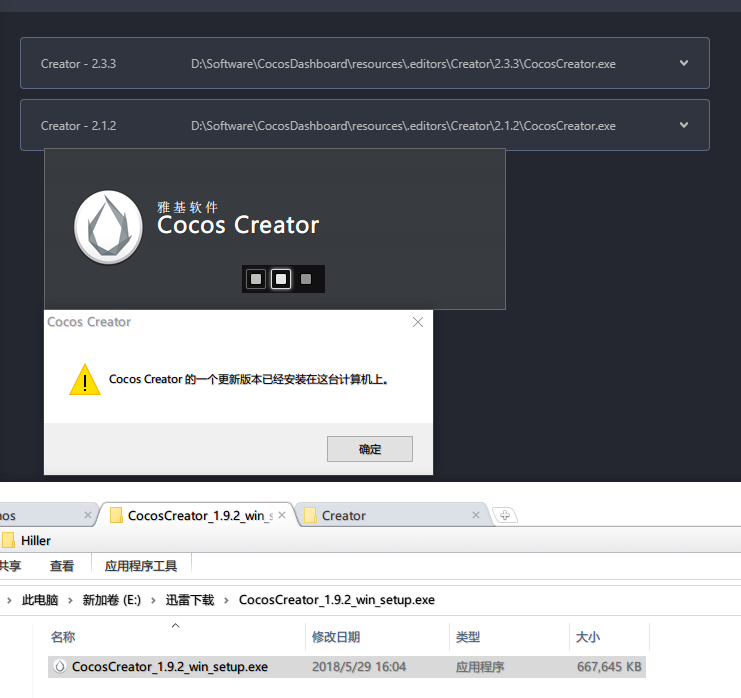Navigate to 此电脑 in the breadcrumb
This screenshot has height=698, width=741.
(x=40, y=600)
